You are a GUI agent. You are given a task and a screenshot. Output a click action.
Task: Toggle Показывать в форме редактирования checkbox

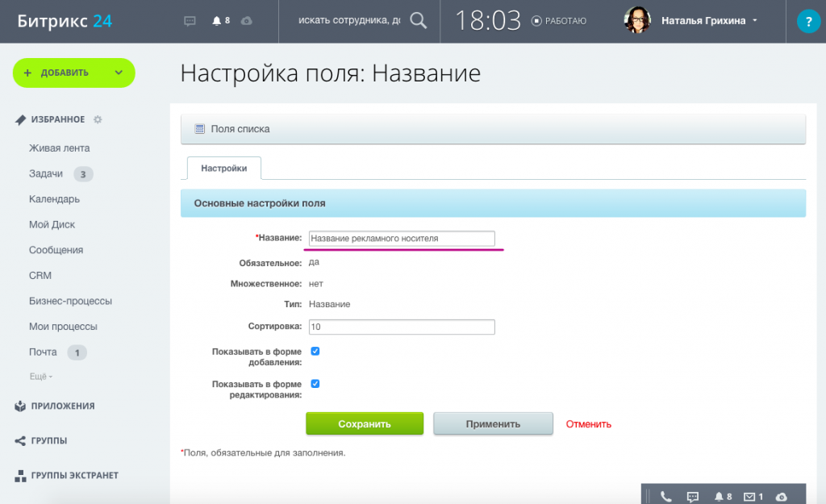click(315, 384)
